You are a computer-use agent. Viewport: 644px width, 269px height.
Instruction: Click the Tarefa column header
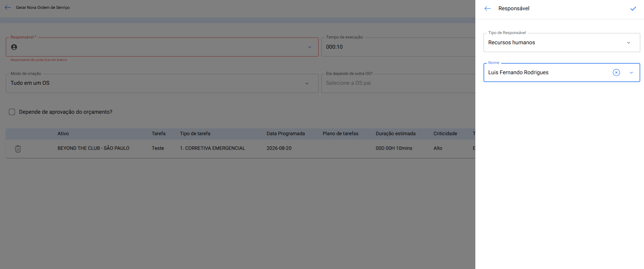pyautogui.click(x=159, y=133)
